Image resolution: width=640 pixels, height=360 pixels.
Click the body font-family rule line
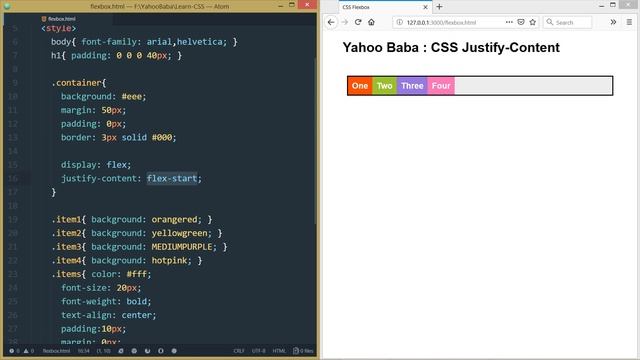tap(144, 42)
